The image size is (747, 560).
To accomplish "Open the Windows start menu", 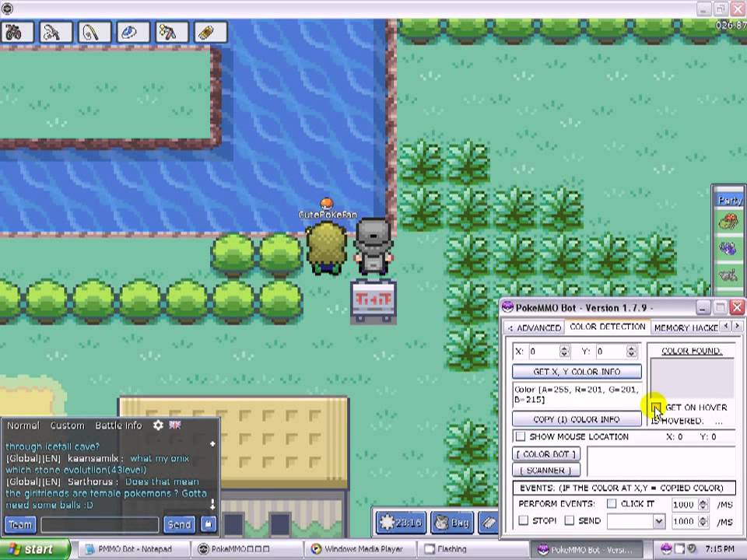I will pyautogui.click(x=34, y=549).
